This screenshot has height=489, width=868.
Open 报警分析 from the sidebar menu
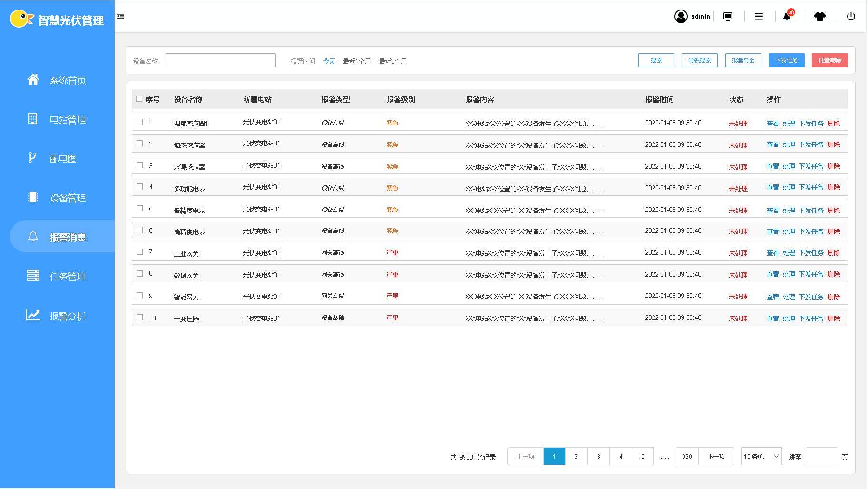[68, 316]
